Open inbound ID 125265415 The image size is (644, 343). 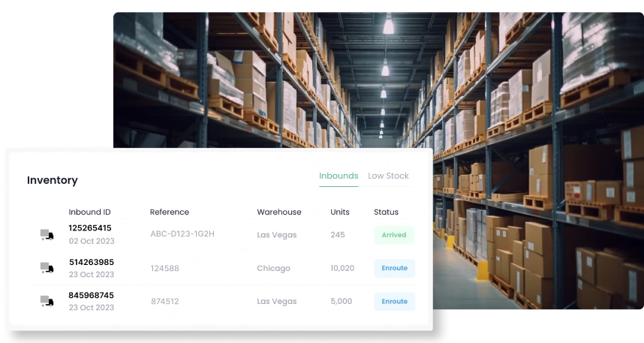[x=90, y=228]
